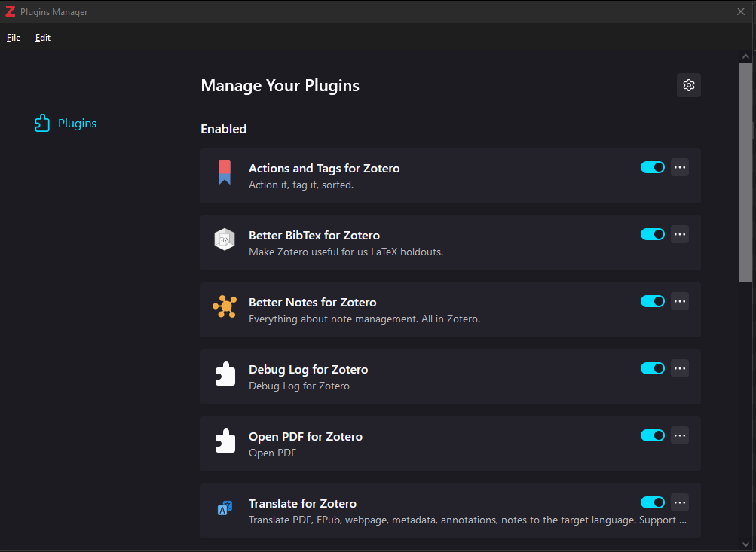Click the Debug Log puzzle piece icon

point(225,374)
